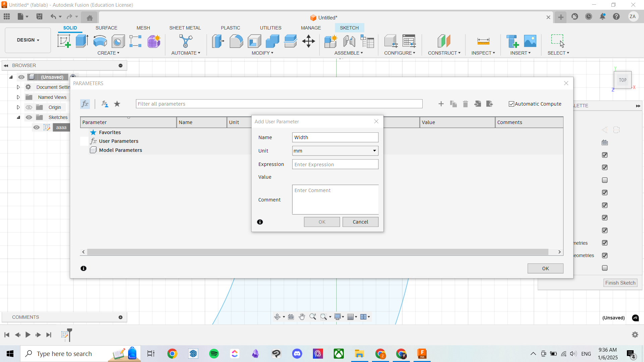Select the Shell tool

click(254, 41)
